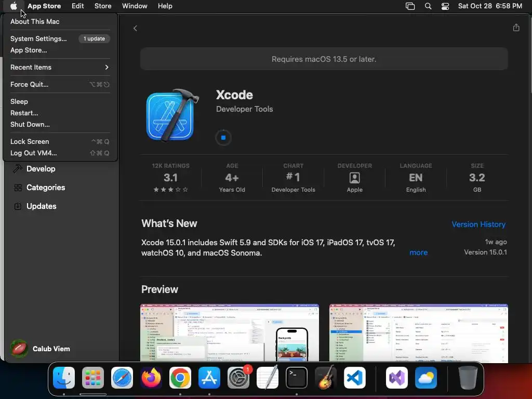
Task: Launch Visual Studio from the Dock
Action: pyautogui.click(x=397, y=378)
